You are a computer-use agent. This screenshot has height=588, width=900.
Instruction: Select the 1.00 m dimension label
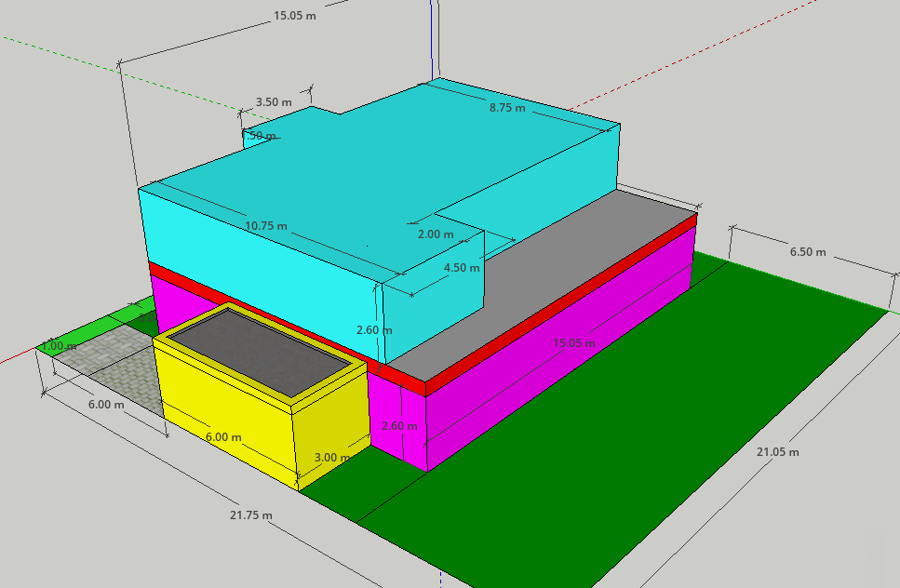[x=59, y=346]
